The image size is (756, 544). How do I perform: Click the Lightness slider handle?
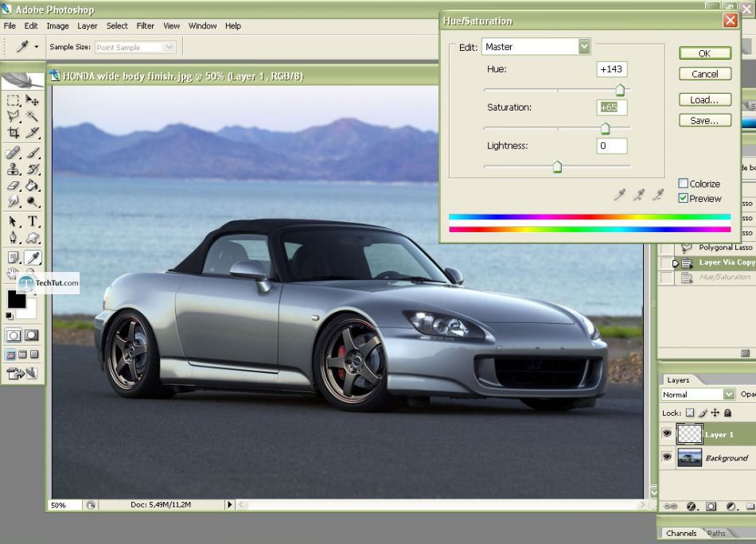click(x=557, y=167)
